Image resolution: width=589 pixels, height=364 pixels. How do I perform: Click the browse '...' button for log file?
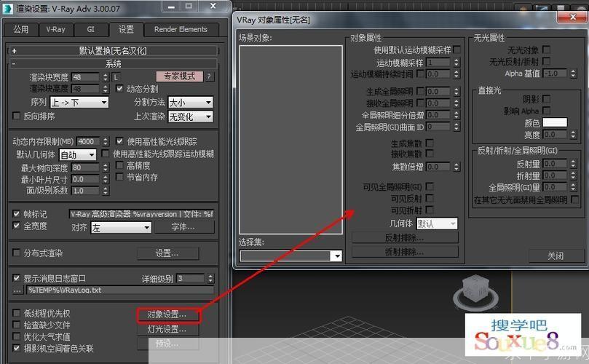coord(17,290)
